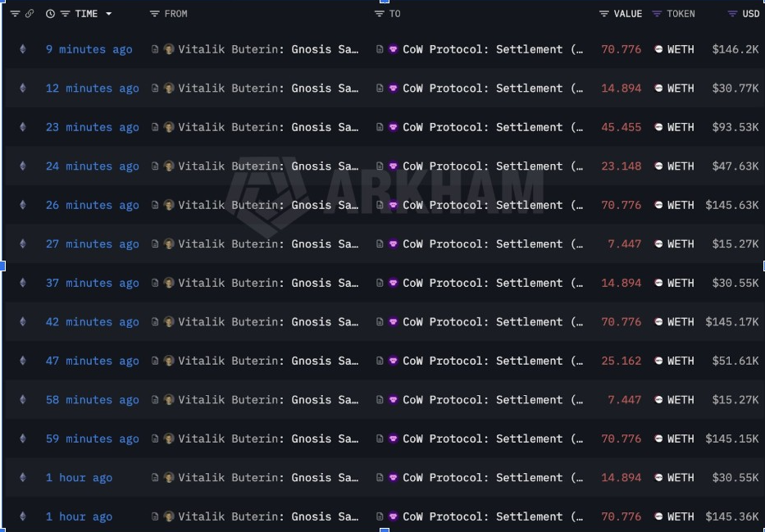The width and height of the screenshot is (765, 532).
Task: Click contract icon before CoW Protocol on 42-minutes-ago row
Action: (380, 322)
